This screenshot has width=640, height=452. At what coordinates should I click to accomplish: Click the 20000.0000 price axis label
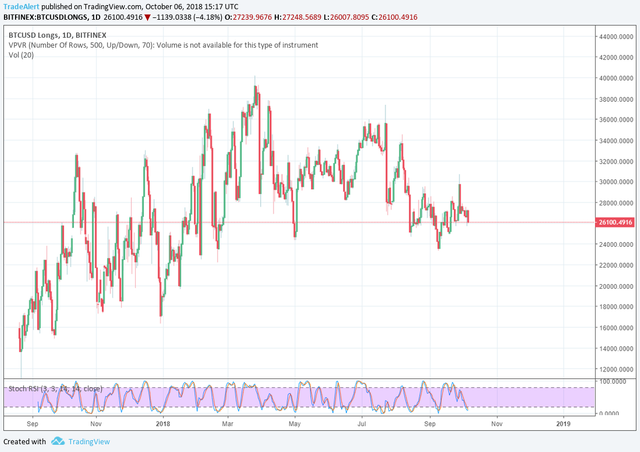tap(616, 286)
